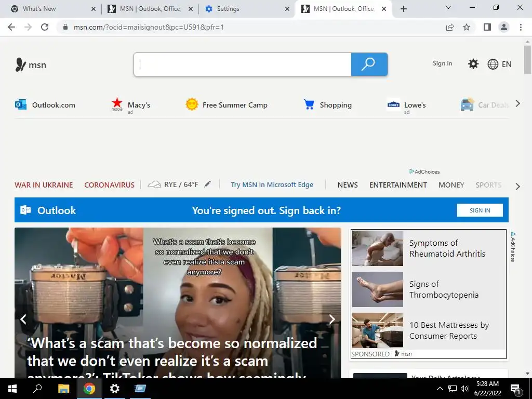Image resolution: width=532 pixels, height=399 pixels.
Task: Click the Lowe's logo icon
Action: [x=393, y=105]
